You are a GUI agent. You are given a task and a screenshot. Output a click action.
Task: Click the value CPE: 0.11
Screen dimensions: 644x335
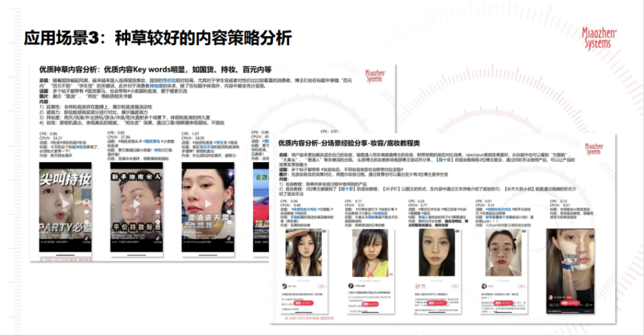353,201
